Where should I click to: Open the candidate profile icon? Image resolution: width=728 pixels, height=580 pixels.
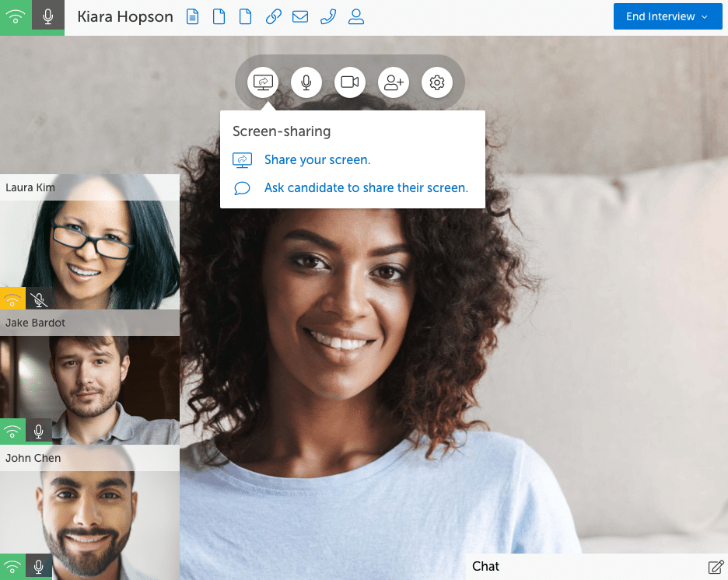coord(355,16)
